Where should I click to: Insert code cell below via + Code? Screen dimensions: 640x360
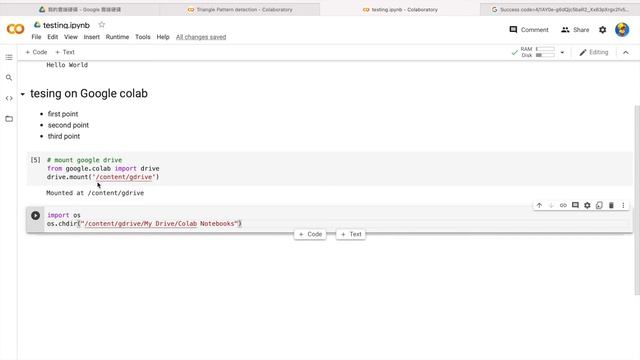click(x=310, y=234)
